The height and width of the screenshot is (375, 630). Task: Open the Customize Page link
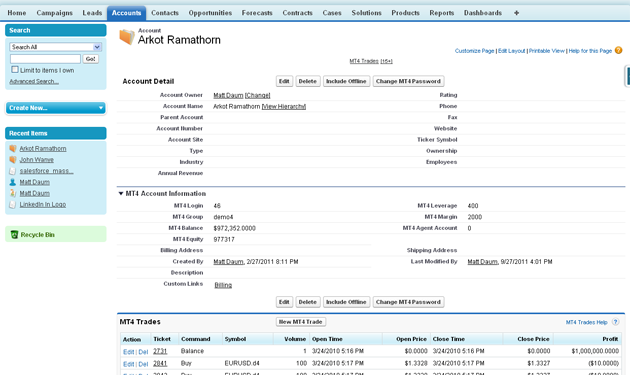pyautogui.click(x=475, y=51)
